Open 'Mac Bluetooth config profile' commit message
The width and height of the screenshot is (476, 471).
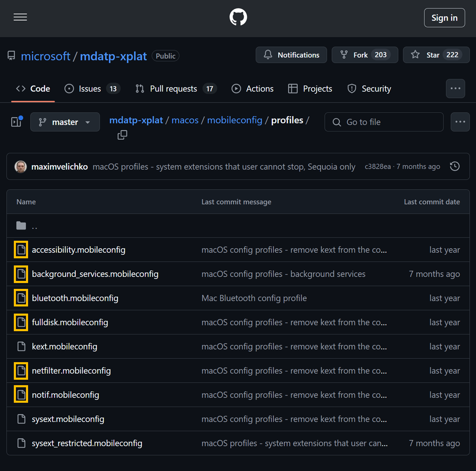click(254, 298)
